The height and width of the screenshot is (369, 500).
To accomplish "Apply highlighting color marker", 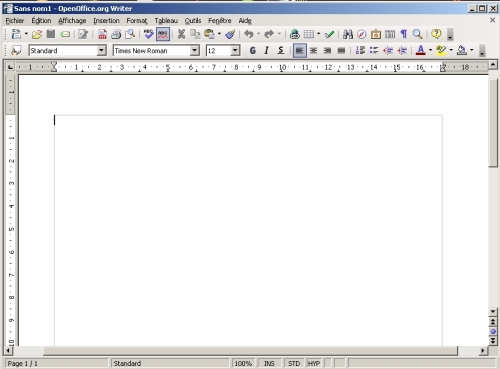I will click(441, 51).
